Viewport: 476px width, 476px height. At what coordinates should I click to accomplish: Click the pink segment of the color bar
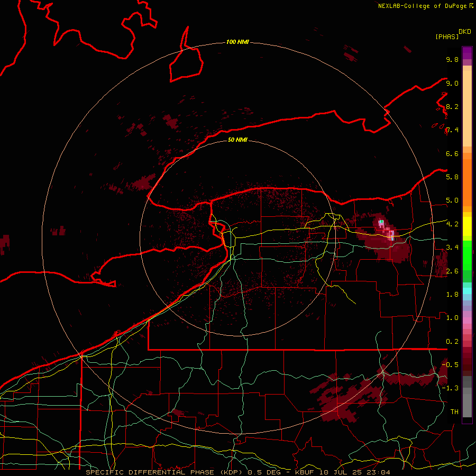point(467,321)
